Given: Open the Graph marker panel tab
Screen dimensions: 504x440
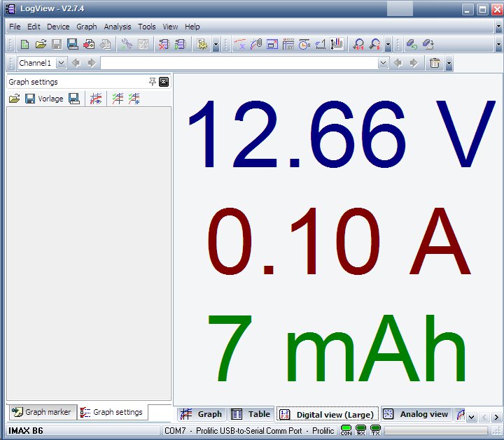Looking at the screenshot, I should pos(41,412).
